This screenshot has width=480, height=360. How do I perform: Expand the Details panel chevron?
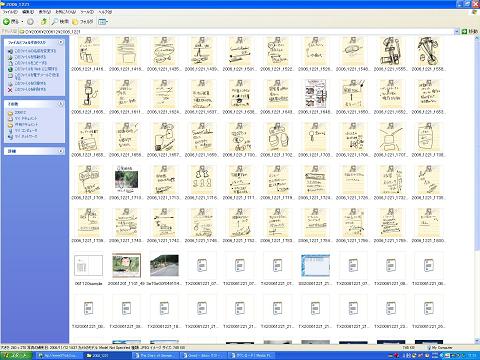click(x=61, y=151)
